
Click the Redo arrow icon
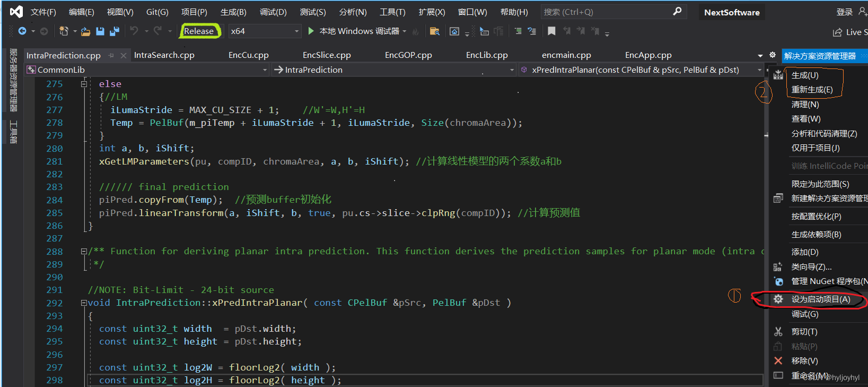157,31
